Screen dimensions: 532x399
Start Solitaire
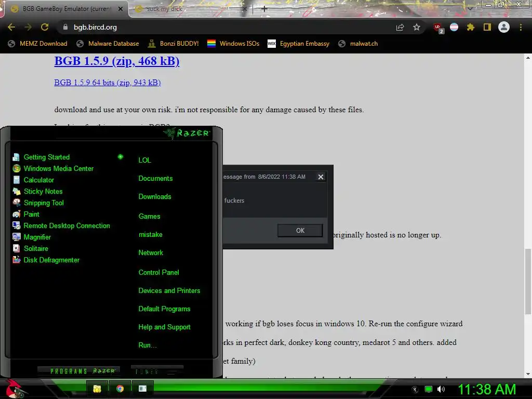[30, 248]
